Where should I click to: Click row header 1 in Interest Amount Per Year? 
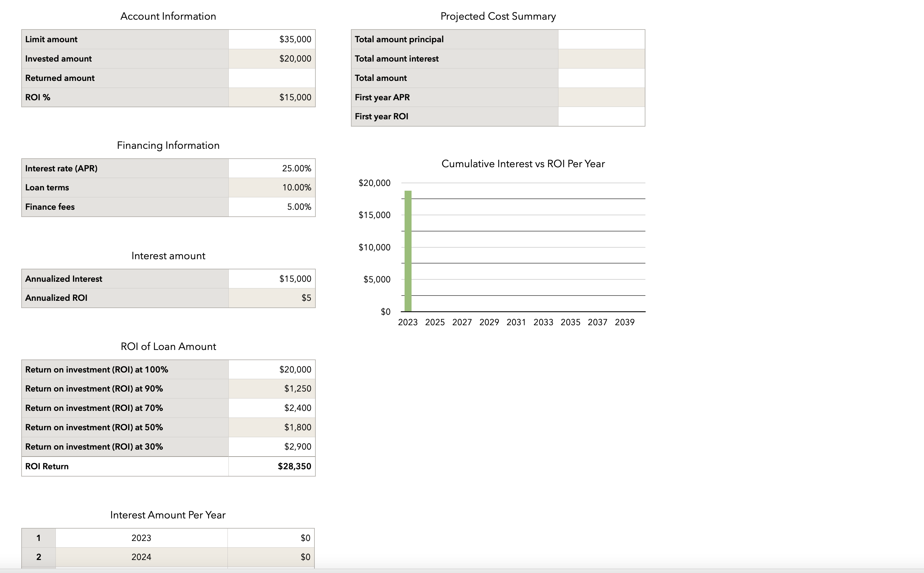(38, 537)
